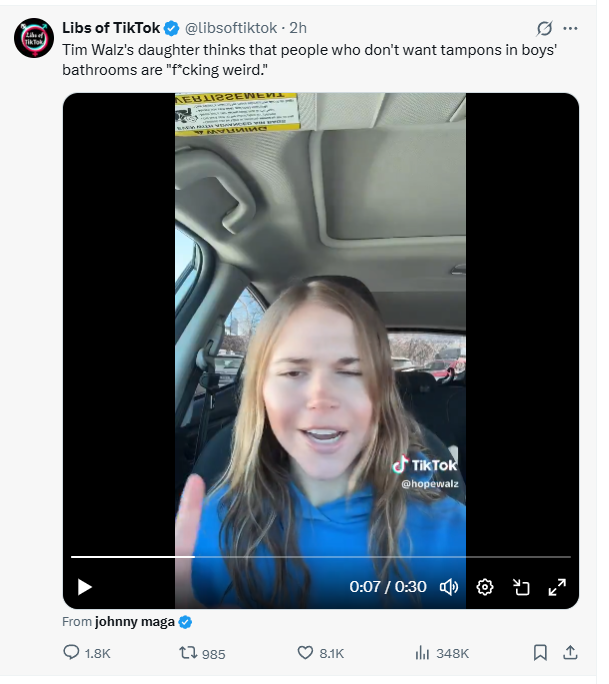The width and height of the screenshot is (609, 684).
Task: Bookmark this tweet
Action: tap(540, 653)
